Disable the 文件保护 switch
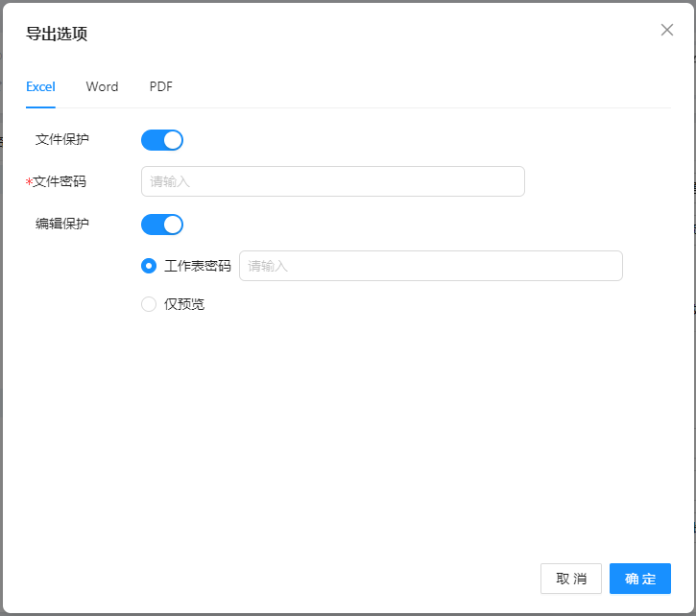The image size is (696, 616). [x=162, y=140]
